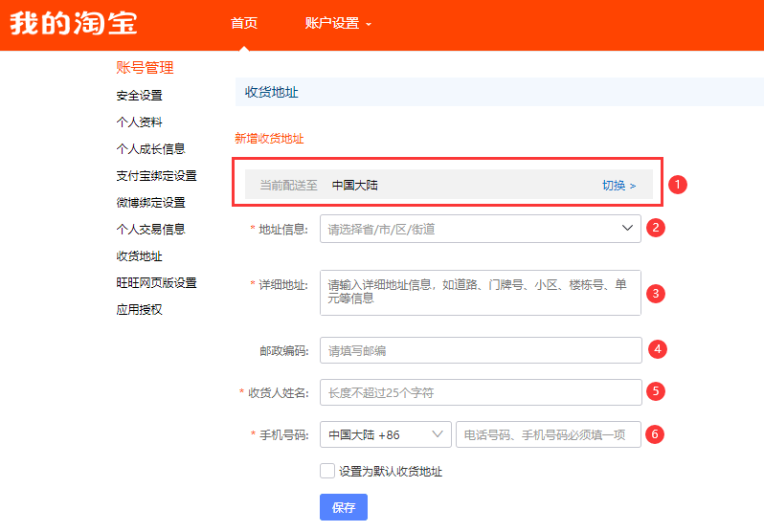Click the 收货人姓名 input field
Image resolution: width=764 pixels, height=532 pixels.
click(x=481, y=392)
